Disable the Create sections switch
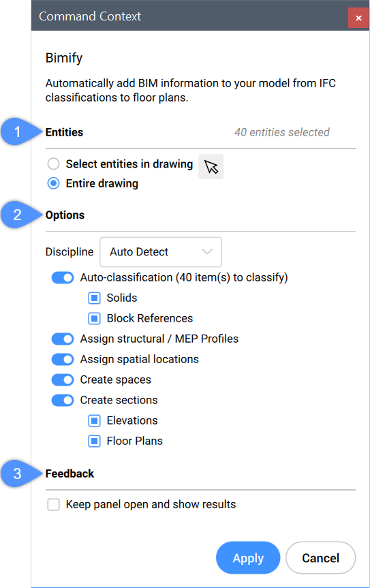 click(63, 400)
